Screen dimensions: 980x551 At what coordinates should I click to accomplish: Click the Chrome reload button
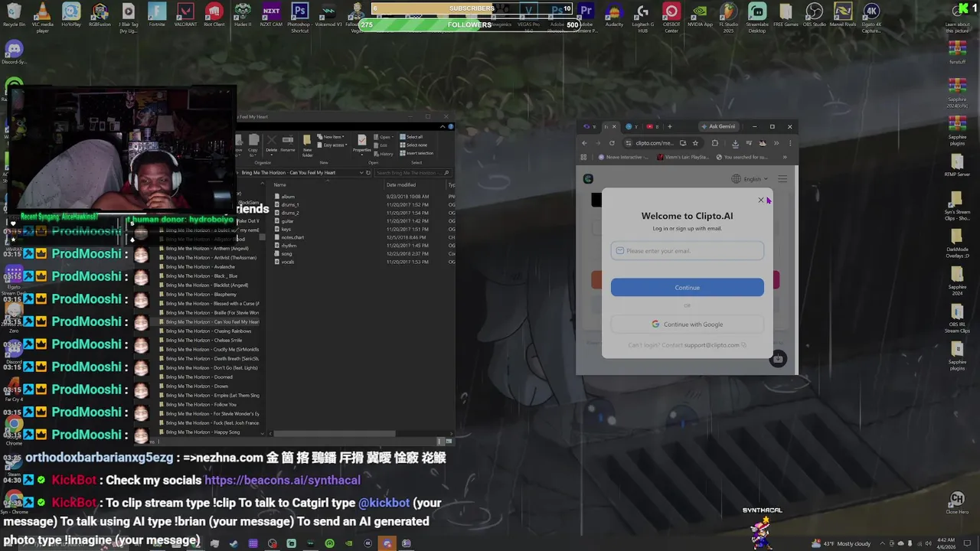tap(612, 143)
